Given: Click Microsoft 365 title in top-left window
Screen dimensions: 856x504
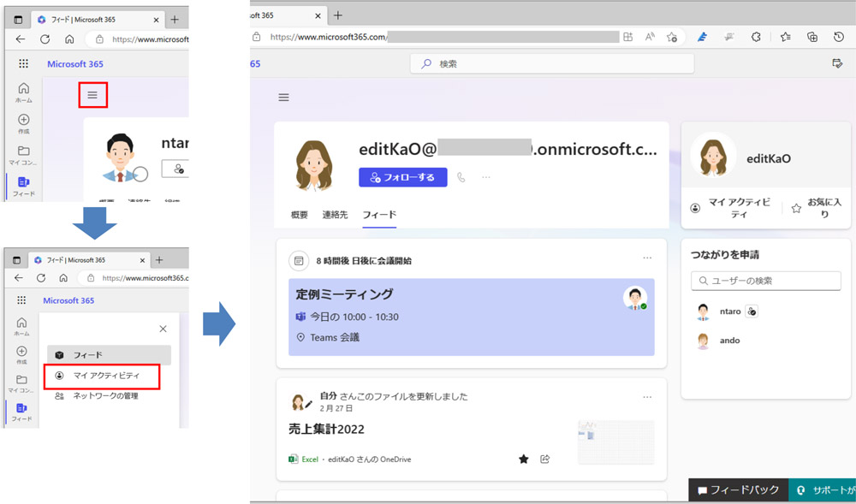Looking at the screenshot, I should pyautogui.click(x=75, y=64).
